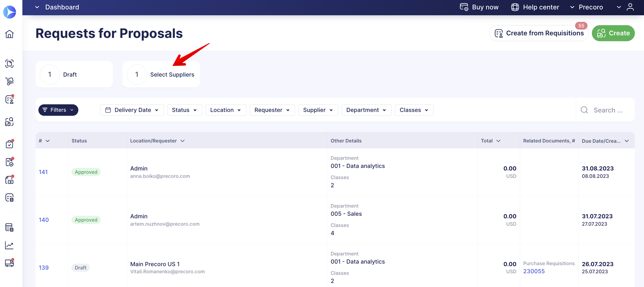This screenshot has width=644, height=287.
Task: Click artem.nuzhnov@precoro.com email
Action: coord(165,224)
